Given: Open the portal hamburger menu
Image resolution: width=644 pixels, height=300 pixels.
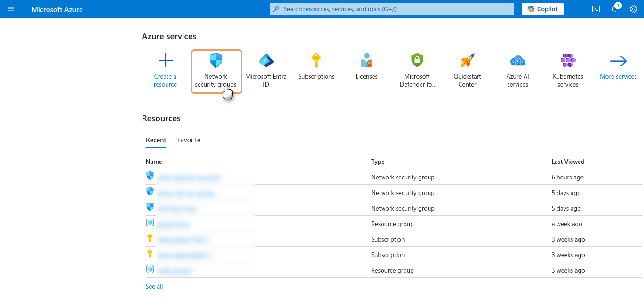Looking at the screenshot, I should tap(11, 9).
